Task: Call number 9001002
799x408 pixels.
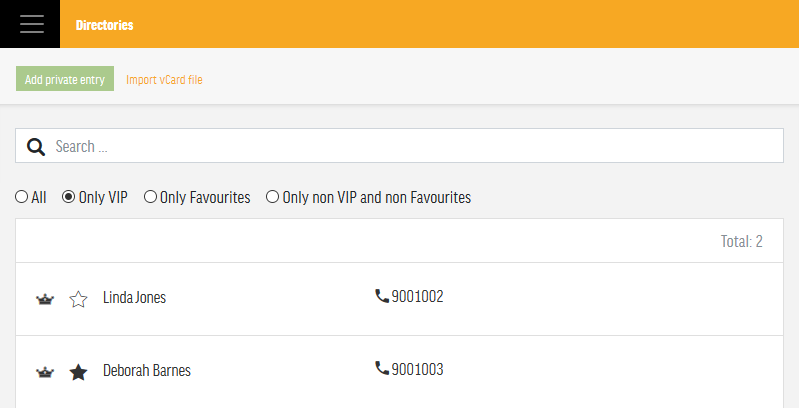Action: point(417,296)
